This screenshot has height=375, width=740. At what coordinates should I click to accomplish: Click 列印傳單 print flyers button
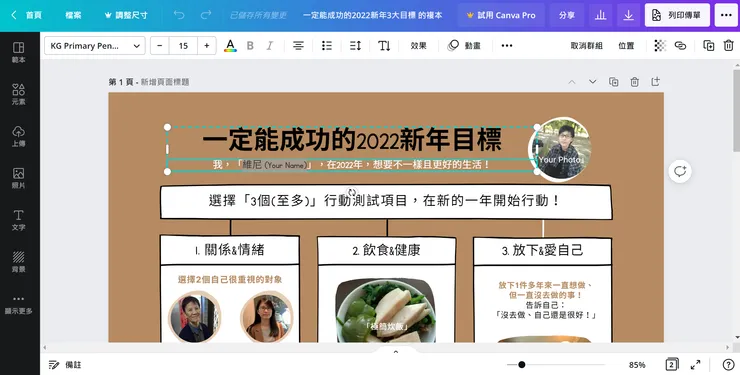pos(677,15)
